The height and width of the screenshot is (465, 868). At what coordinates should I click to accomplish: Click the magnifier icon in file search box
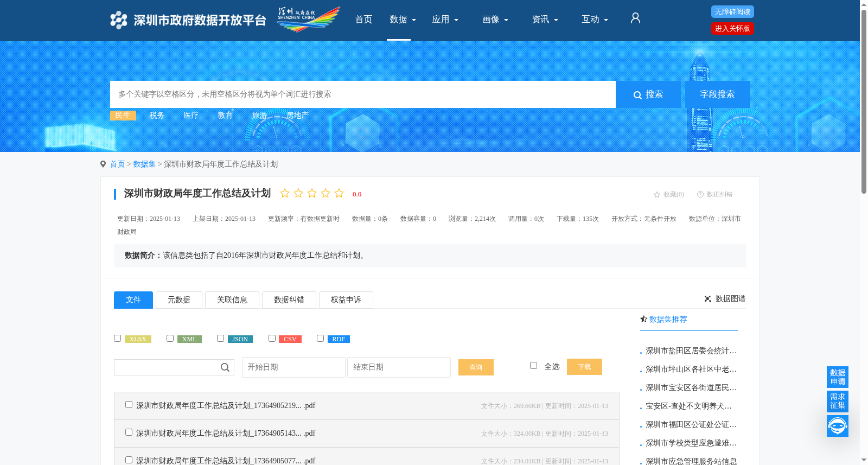click(x=225, y=367)
